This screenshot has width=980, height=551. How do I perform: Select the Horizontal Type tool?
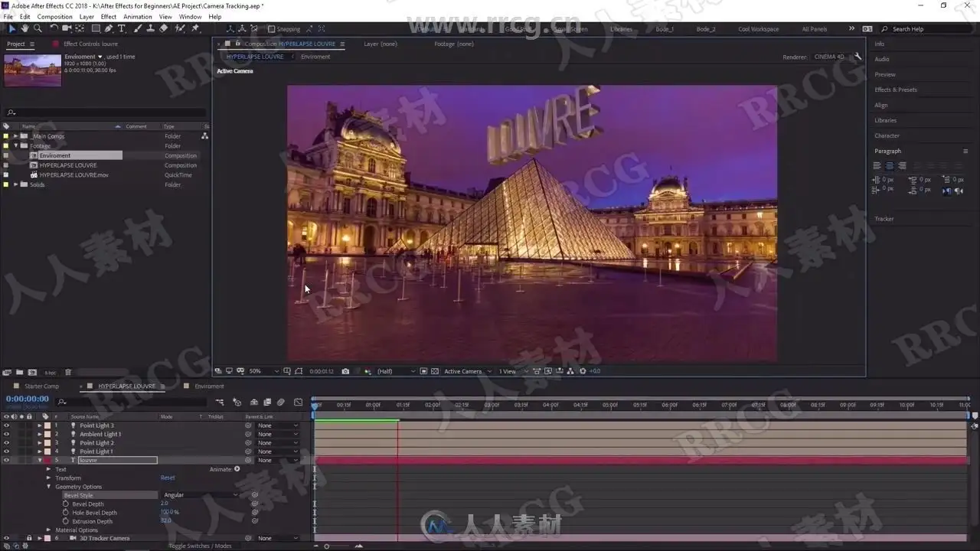pyautogui.click(x=122, y=28)
